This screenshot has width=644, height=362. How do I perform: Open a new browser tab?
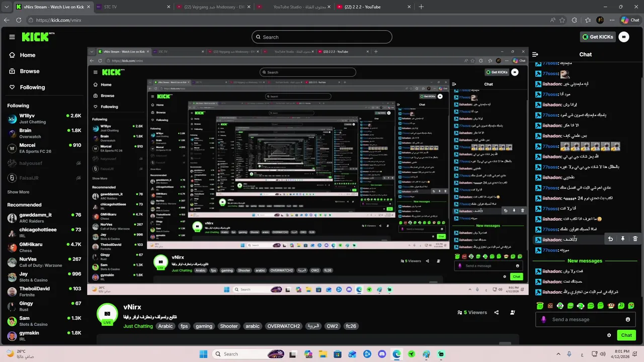[421, 7]
